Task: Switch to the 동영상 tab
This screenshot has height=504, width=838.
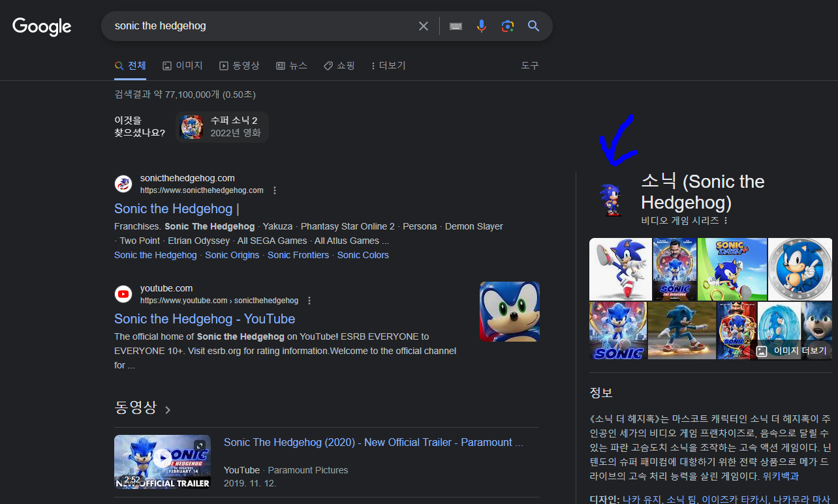Action: 240,66
